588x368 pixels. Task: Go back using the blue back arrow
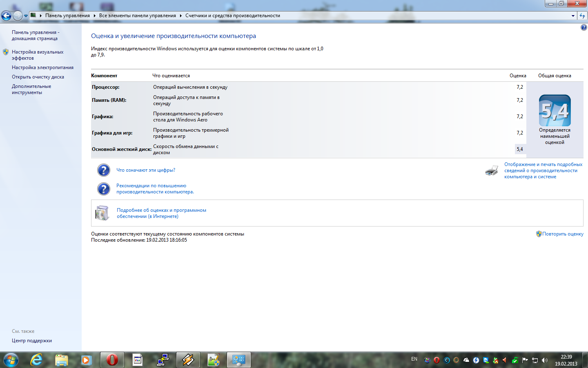(6, 16)
